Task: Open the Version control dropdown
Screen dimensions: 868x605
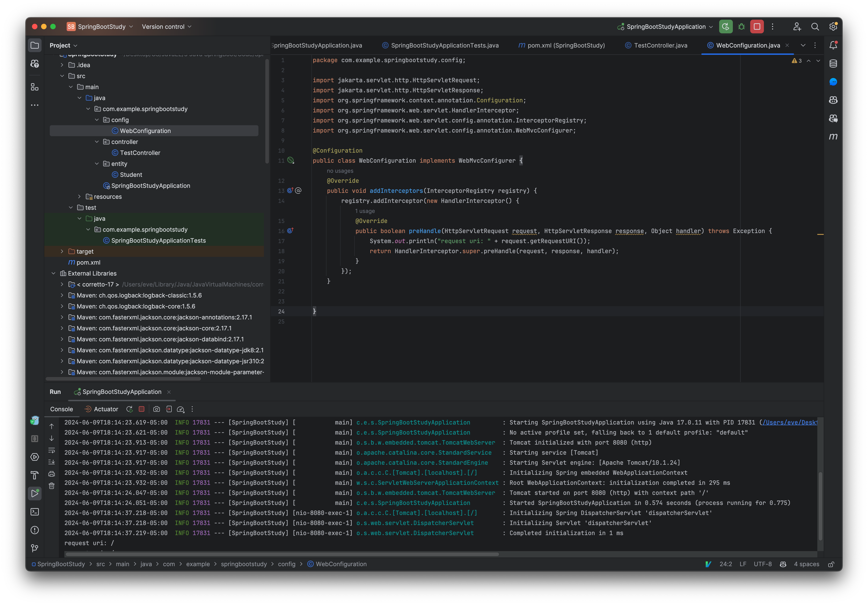Action: (x=167, y=27)
